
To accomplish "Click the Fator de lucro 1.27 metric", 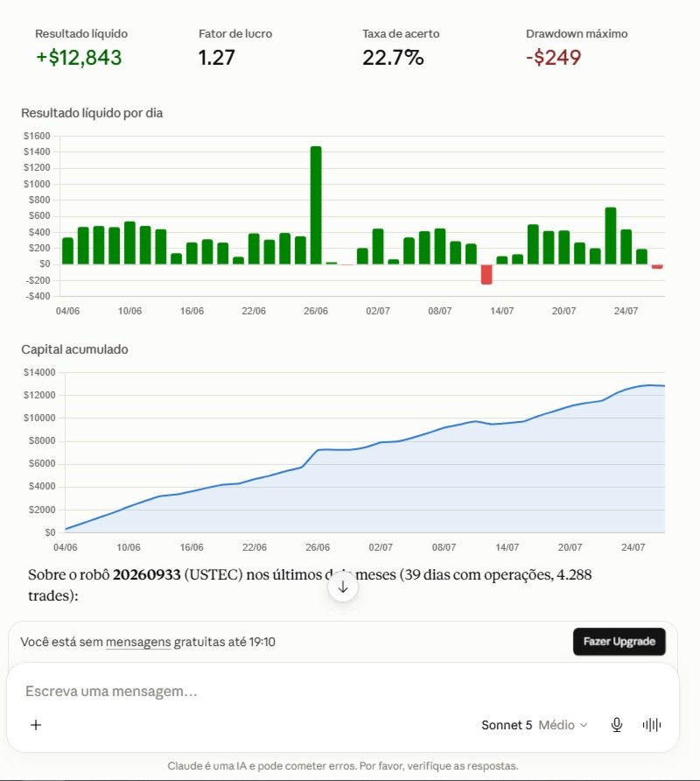I will [217, 58].
